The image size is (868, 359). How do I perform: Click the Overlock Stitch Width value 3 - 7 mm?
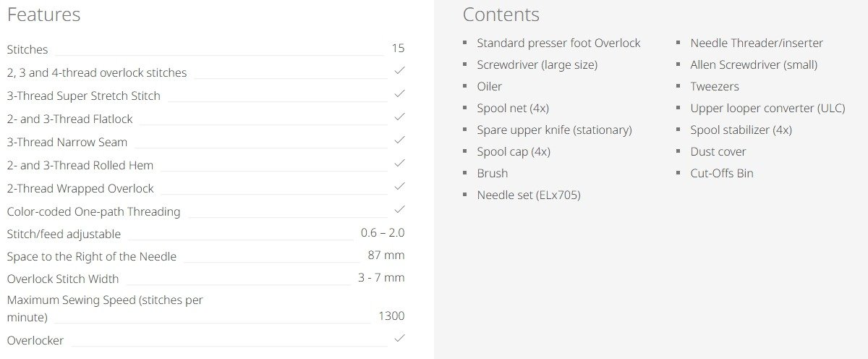pyautogui.click(x=381, y=278)
